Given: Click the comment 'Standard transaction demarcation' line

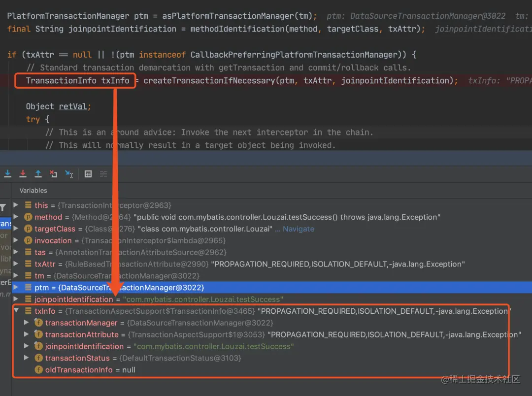Looking at the screenshot, I should pyautogui.click(x=219, y=68).
